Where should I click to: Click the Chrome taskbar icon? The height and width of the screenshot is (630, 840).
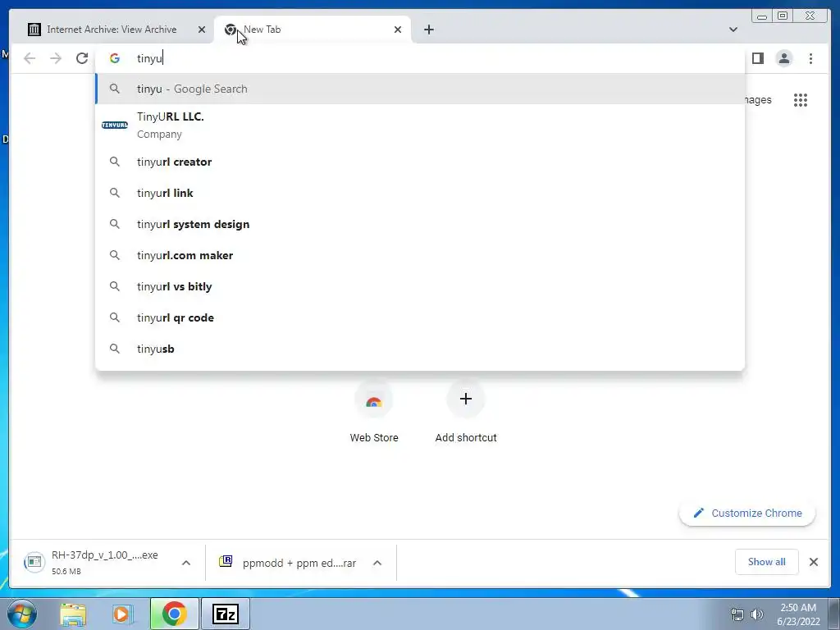coord(174,614)
